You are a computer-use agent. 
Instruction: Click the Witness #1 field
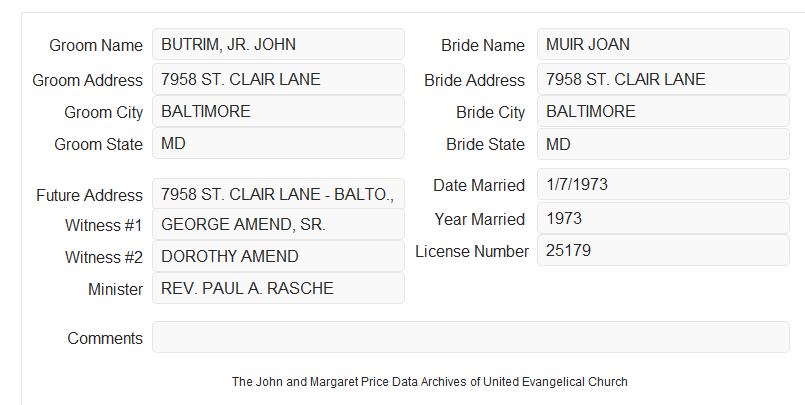pyautogui.click(x=278, y=224)
